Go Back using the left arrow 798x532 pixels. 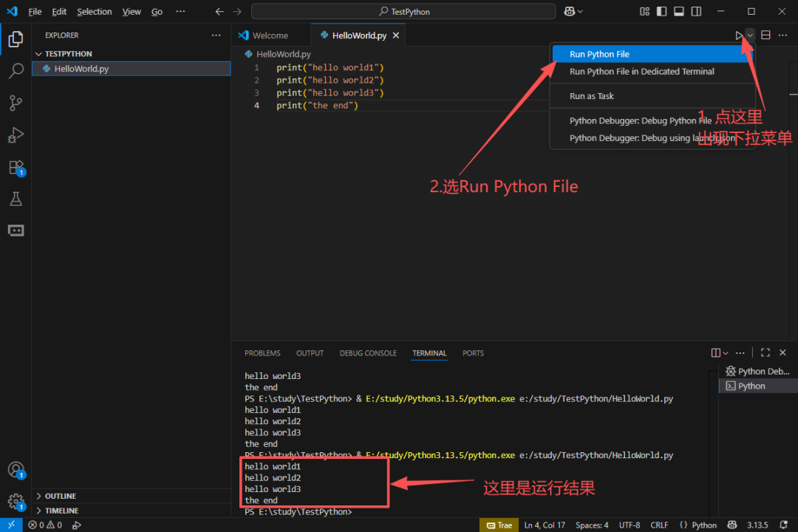point(219,11)
